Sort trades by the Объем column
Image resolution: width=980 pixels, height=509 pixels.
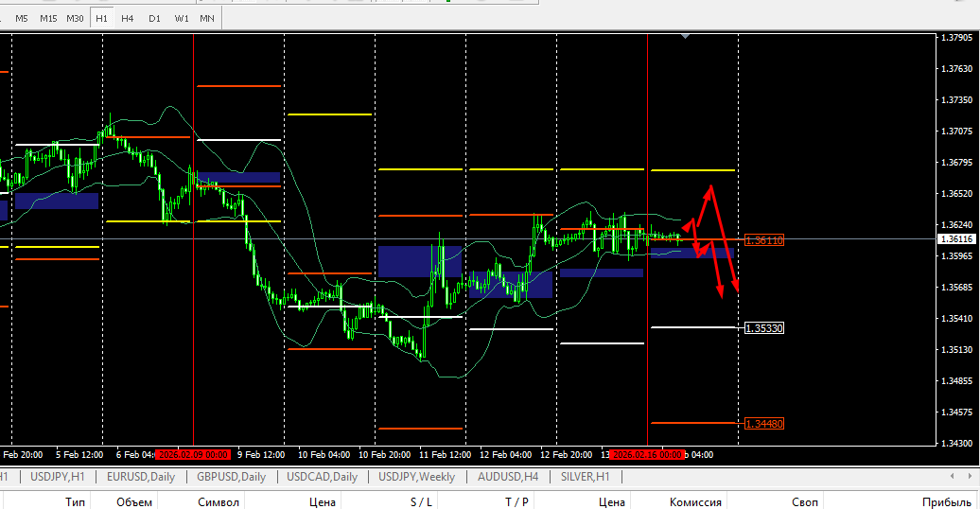click(x=133, y=502)
